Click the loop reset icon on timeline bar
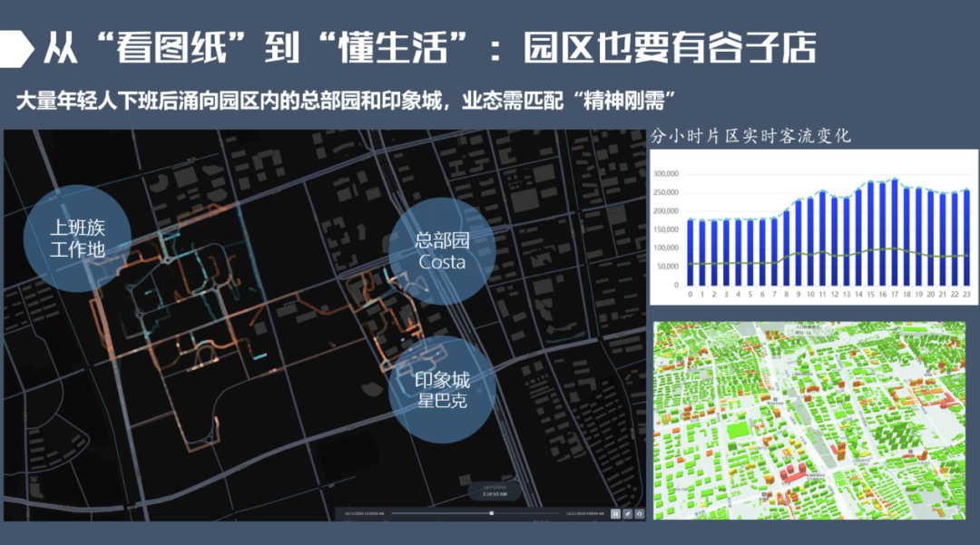Screen dimensions: 980x545 639,513
